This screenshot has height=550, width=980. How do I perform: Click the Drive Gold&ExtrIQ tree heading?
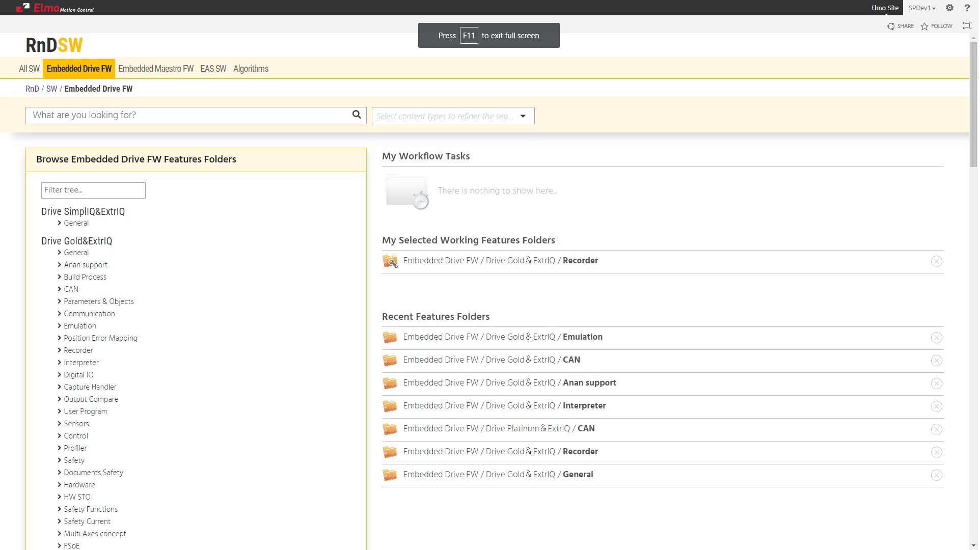coord(76,241)
